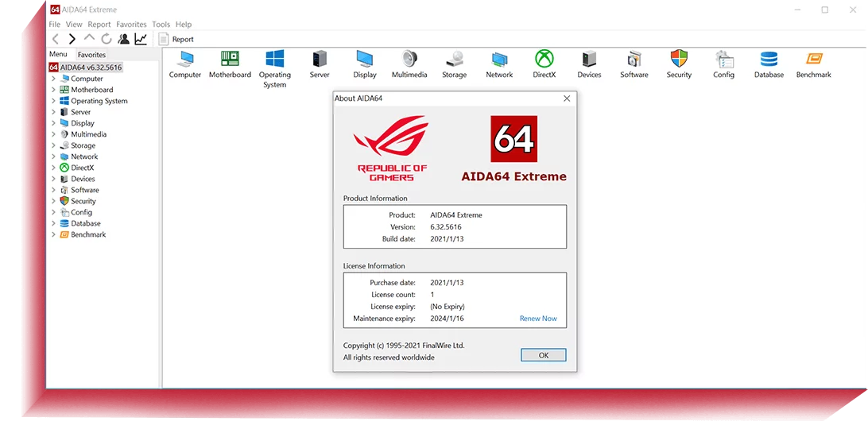Expand the Server tree node
The width and height of the screenshot is (868, 429).
(54, 112)
